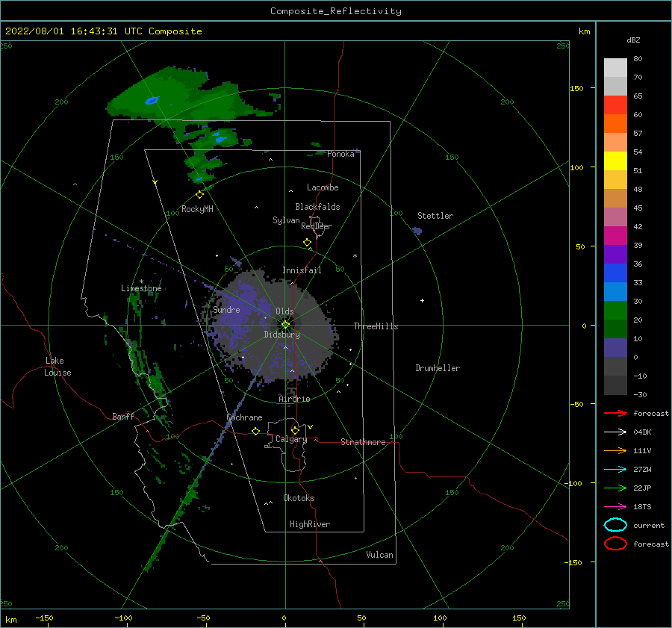Click the 80 dBZ light gray swatch
Image resolution: width=672 pixels, height=628 pixels.
point(615,68)
